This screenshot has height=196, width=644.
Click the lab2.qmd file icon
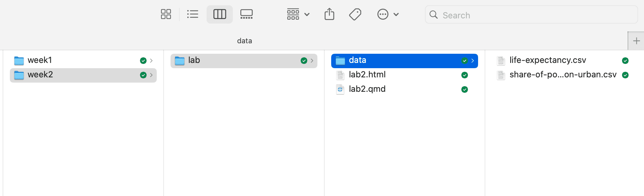[340, 89]
